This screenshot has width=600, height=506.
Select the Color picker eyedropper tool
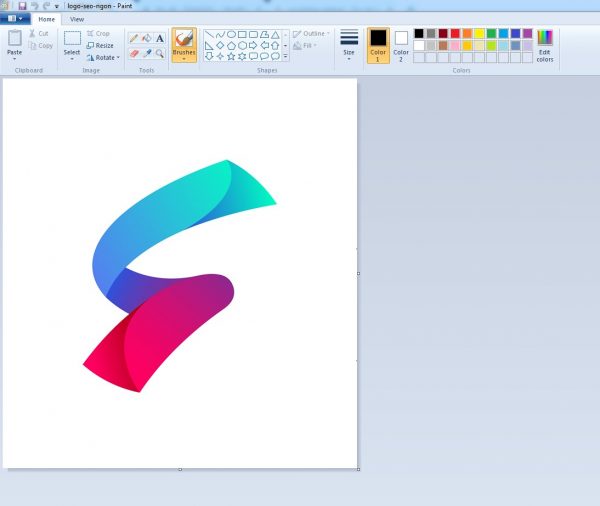[x=147, y=53]
